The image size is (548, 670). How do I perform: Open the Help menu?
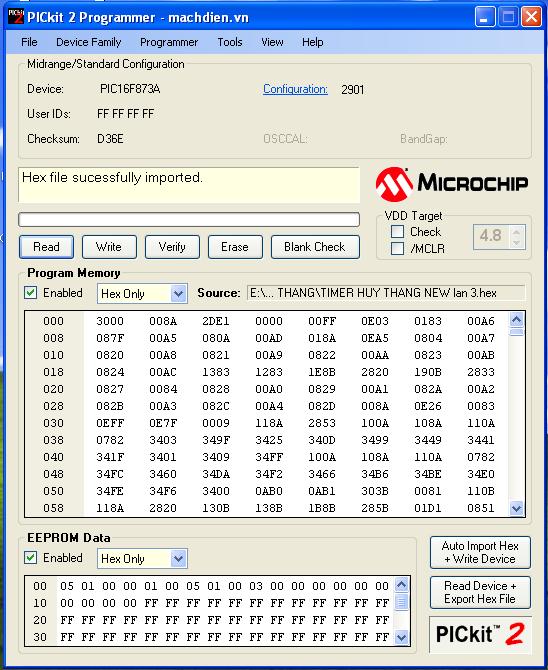click(312, 42)
